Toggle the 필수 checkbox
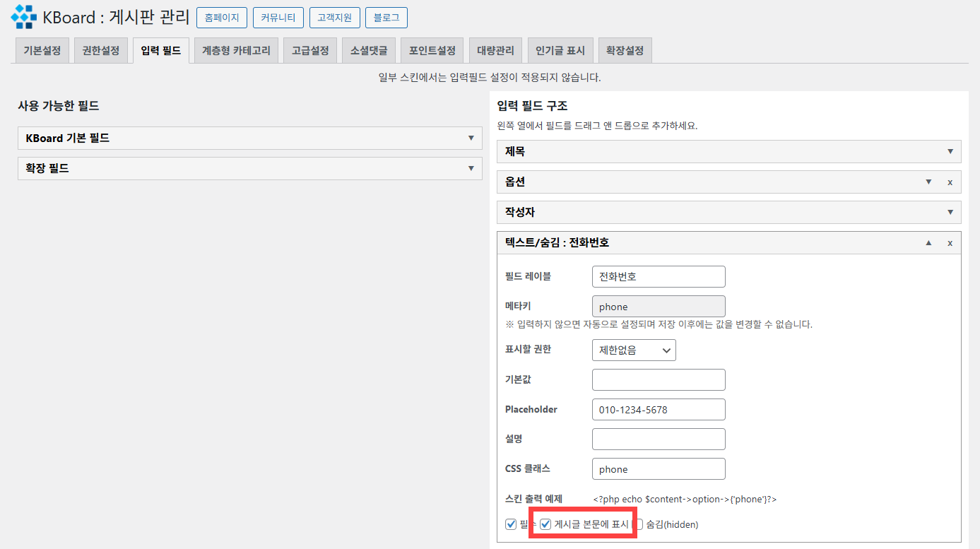The height and width of the screenshot is (549, 980). (x=511, y=524)
